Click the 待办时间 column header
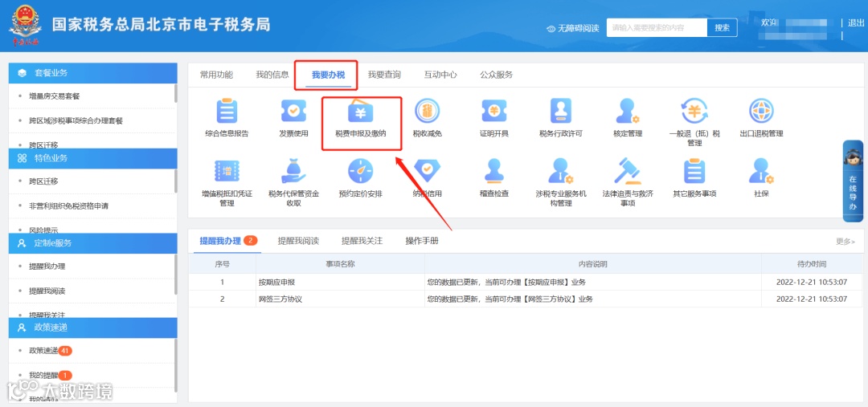 click(x=812, y=264)
